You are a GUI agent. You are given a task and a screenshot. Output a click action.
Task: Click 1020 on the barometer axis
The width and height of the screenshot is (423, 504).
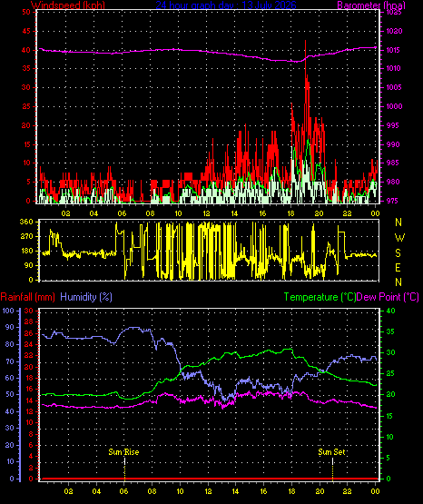click(394, 31)
